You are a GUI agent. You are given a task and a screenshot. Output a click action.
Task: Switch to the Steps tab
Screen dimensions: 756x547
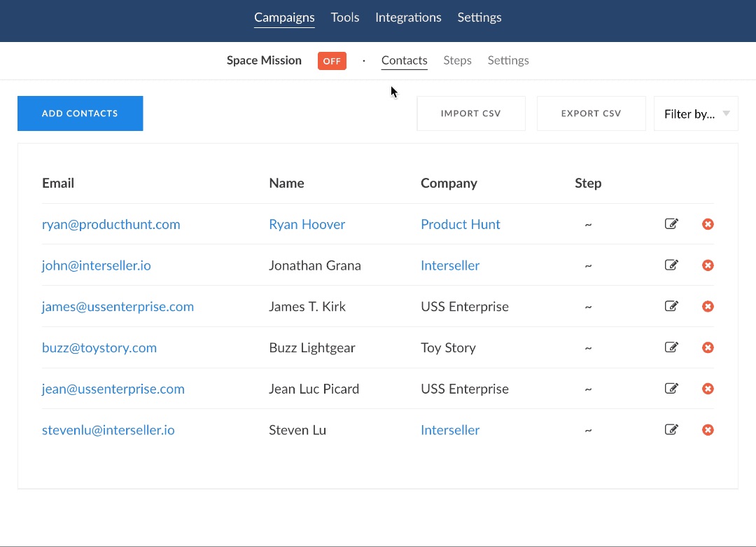tap(457, 61)
